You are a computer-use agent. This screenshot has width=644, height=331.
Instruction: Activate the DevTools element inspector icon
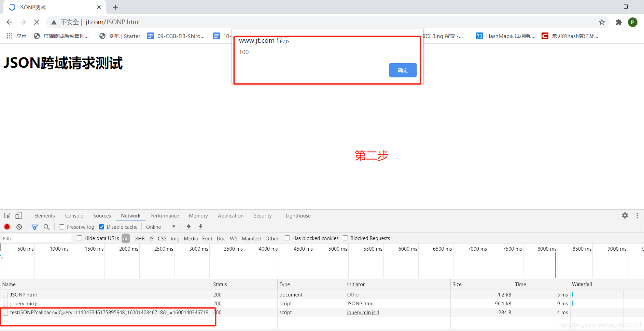pyautogui.click(x=7, y=216)
